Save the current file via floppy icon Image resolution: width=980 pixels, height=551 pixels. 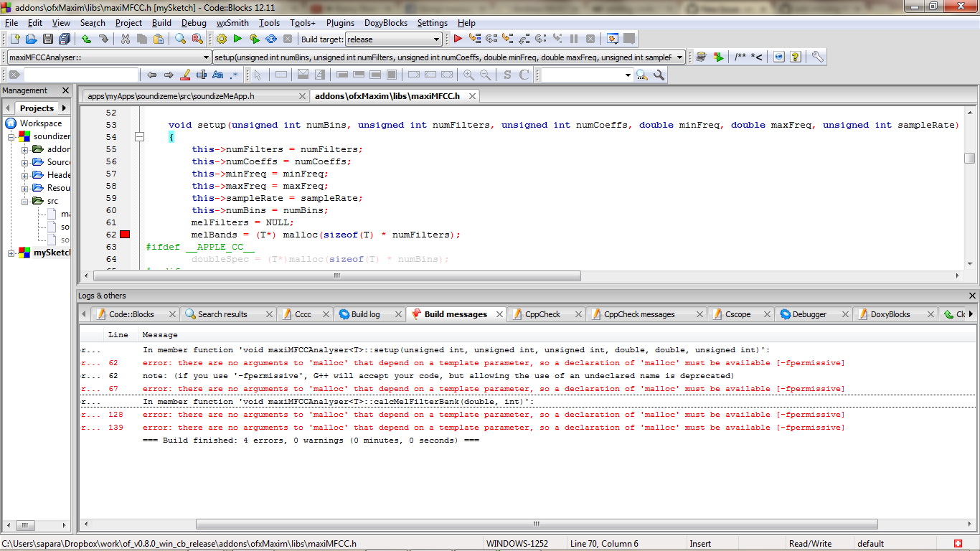coord(48,39)
